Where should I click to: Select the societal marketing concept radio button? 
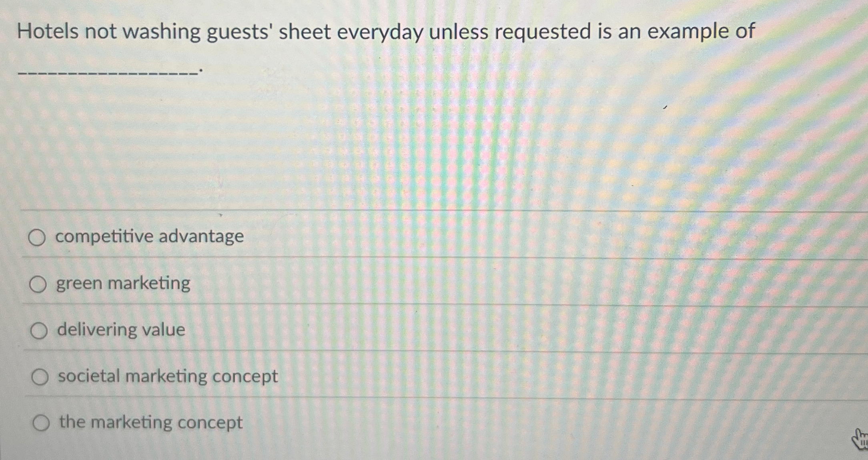[x=40, y=376]
